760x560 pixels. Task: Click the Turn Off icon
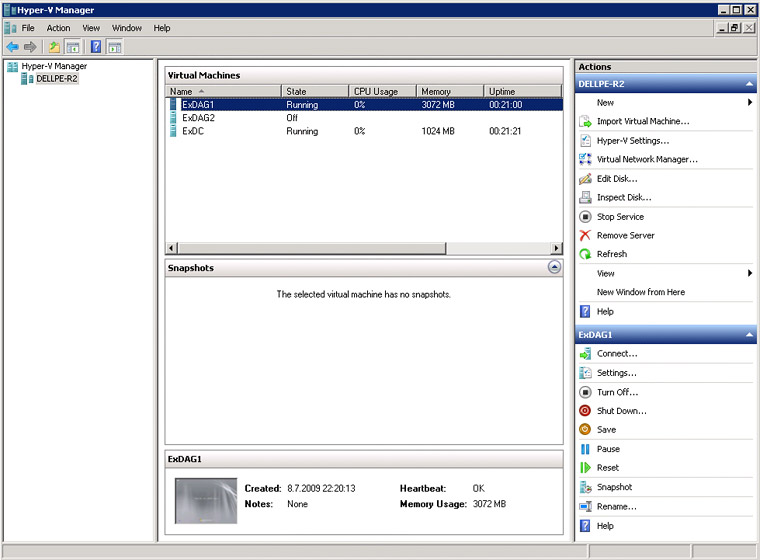pyautogui.click(x=585, y=392)
